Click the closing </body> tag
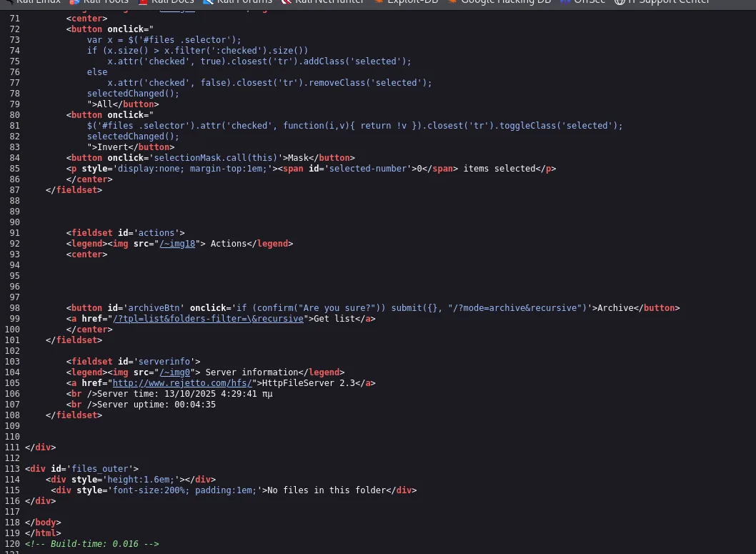 coord(43,522)
